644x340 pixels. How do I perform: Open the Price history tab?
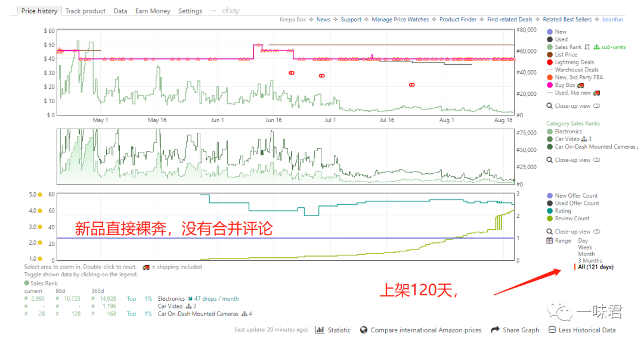[39, 11]
